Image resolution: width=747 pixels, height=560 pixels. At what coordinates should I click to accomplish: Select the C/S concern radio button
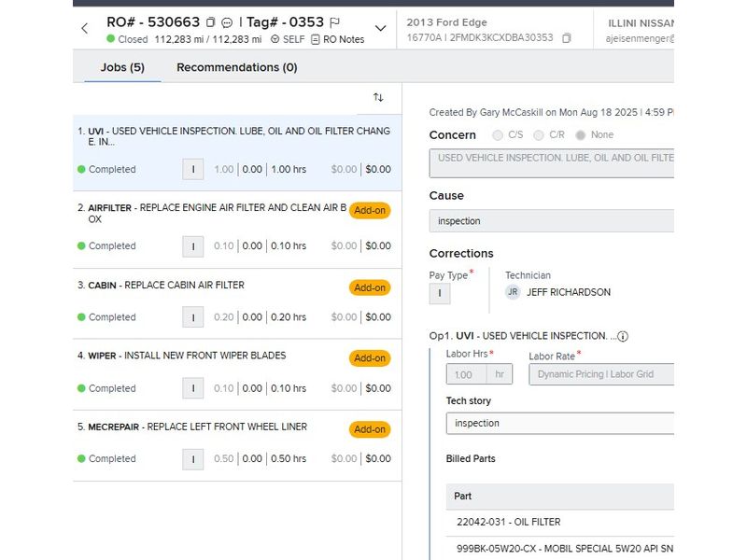click(497, 135)
